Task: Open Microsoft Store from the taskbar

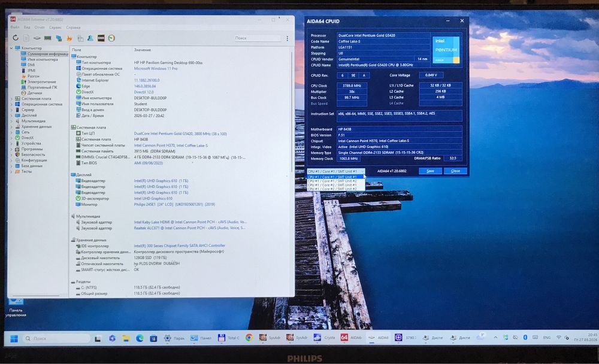Action: pyautogui.click(x=153, y=338)
